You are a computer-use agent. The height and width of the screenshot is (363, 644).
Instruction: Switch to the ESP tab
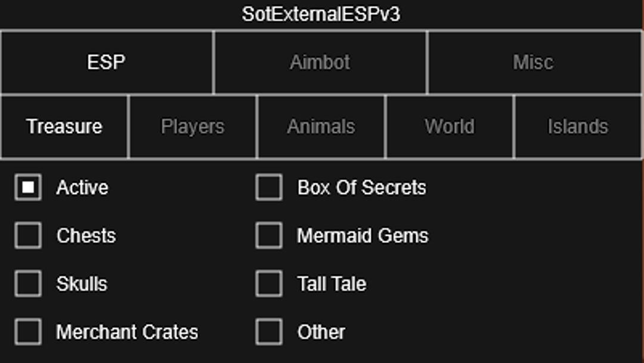107,63
